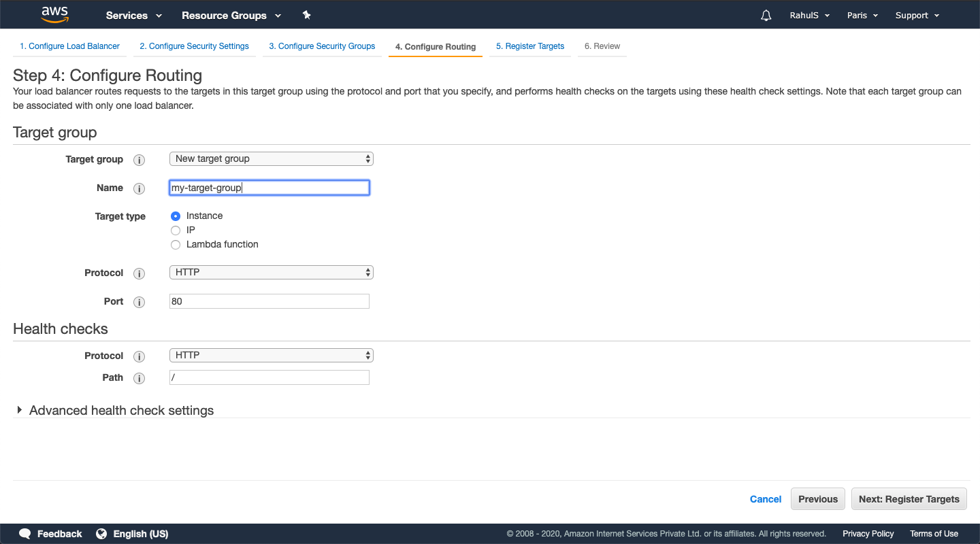The width and height of the screenshot is (980, 544).
Task: Open the Target group dropdown
Action: tap(271, 158)
